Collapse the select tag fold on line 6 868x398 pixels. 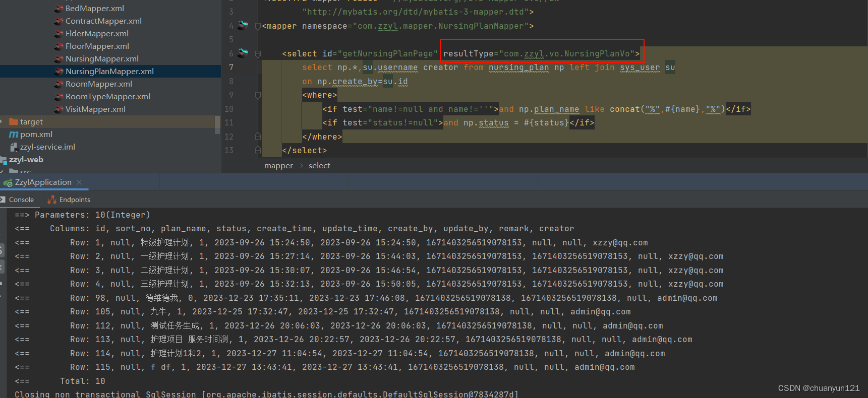point(258,54)
